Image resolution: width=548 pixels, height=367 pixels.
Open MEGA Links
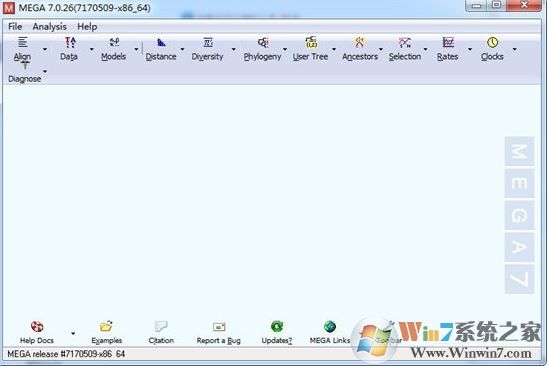click(330, 333)
